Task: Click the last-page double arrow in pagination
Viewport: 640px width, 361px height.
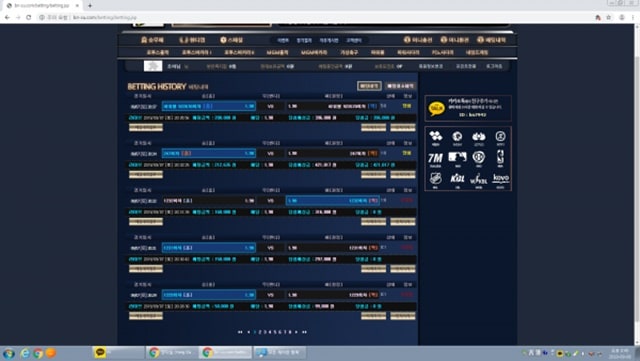Action: (x=304, y=332)
